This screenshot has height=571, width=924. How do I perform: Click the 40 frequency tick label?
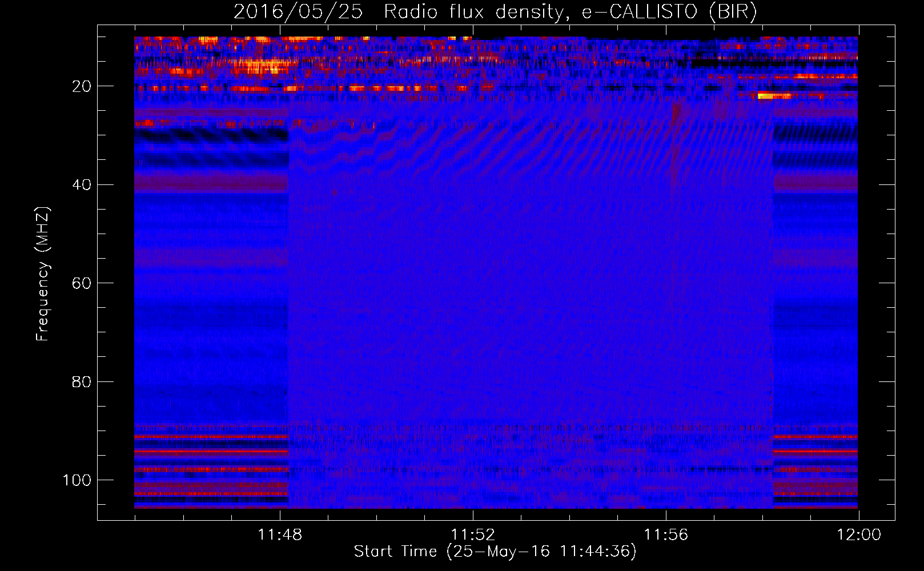[x=82, y=185]
